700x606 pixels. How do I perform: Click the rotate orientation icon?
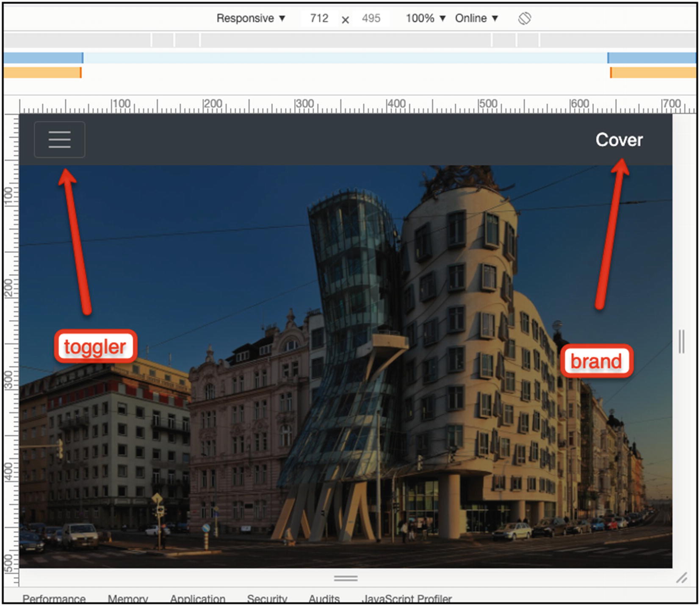click(x=524, y=18)
